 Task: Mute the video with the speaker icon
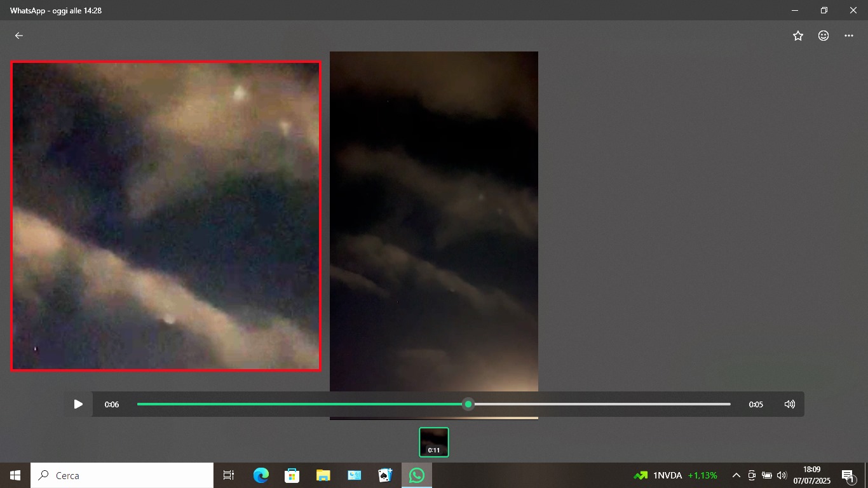(790, 404)
